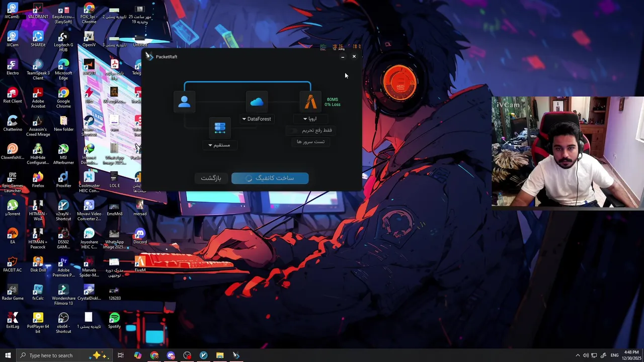The width and height of the screenshot is (644, 362).
Task: Open File Explorer from the taskbar
Action: [x=220, y=355]
